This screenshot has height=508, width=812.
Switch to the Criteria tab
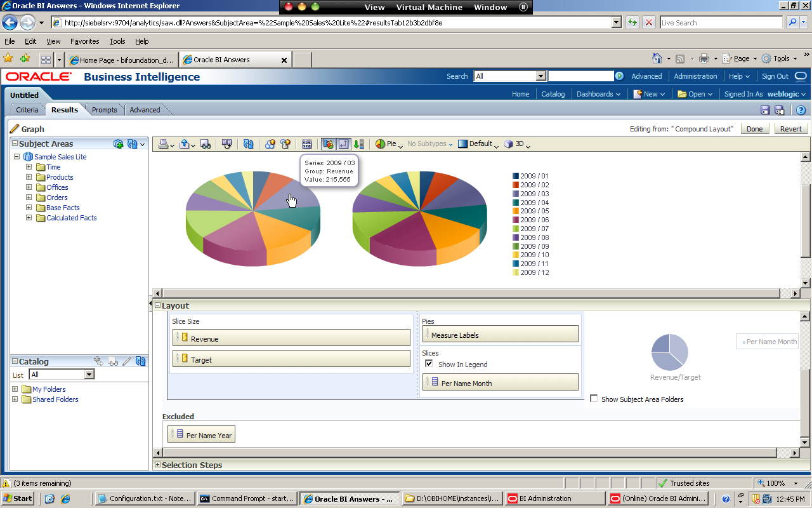(x=27, y=109)
